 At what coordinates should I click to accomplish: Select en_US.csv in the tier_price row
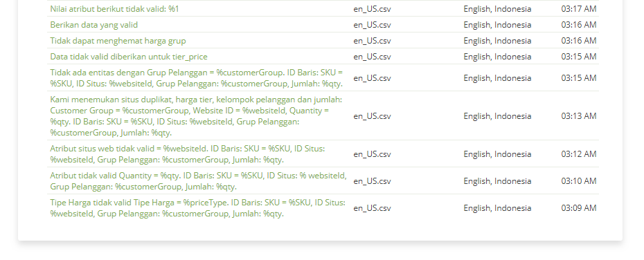pos(372,57)
